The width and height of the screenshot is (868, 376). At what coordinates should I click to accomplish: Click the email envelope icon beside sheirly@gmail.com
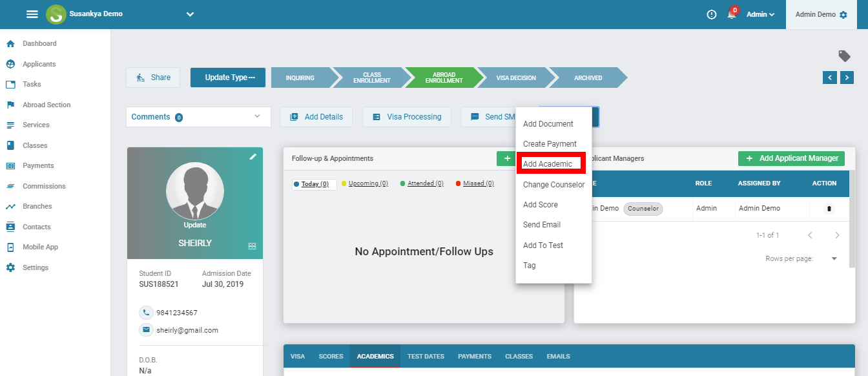tap(146, 329)
